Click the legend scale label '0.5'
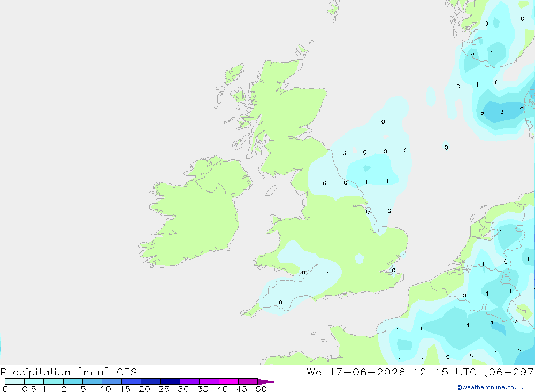 pos(29,389)
